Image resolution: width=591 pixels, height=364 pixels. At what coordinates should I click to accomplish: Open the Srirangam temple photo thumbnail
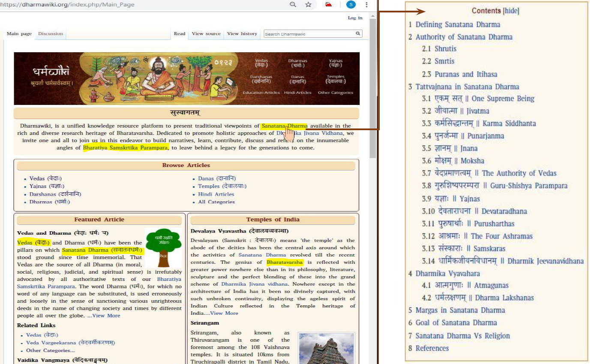pyautogui.click(x=327, y=348)
